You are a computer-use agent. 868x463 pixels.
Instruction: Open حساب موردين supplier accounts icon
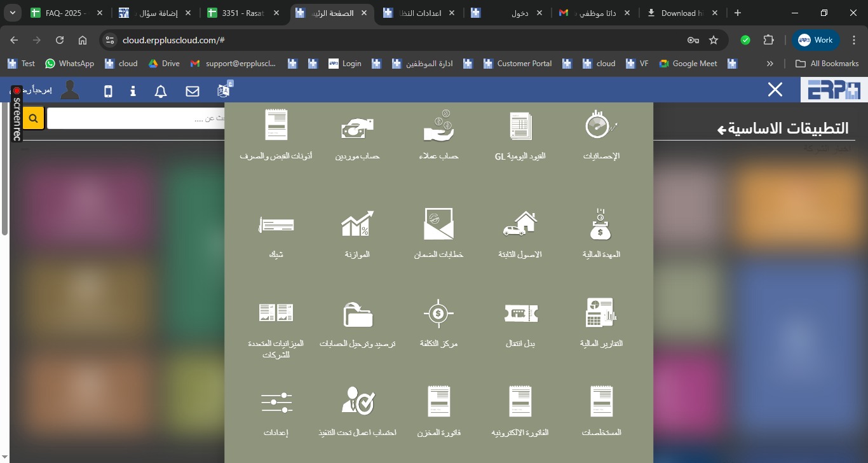click(357, 127)
